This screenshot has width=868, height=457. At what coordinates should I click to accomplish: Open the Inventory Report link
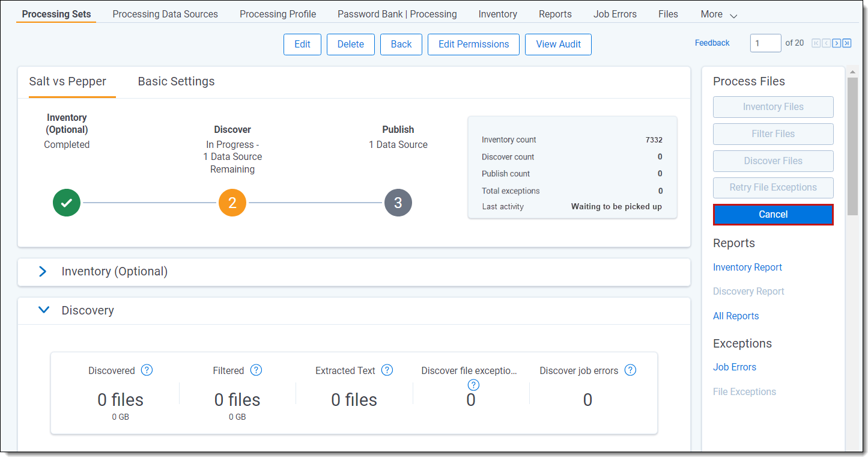point(747,267)
